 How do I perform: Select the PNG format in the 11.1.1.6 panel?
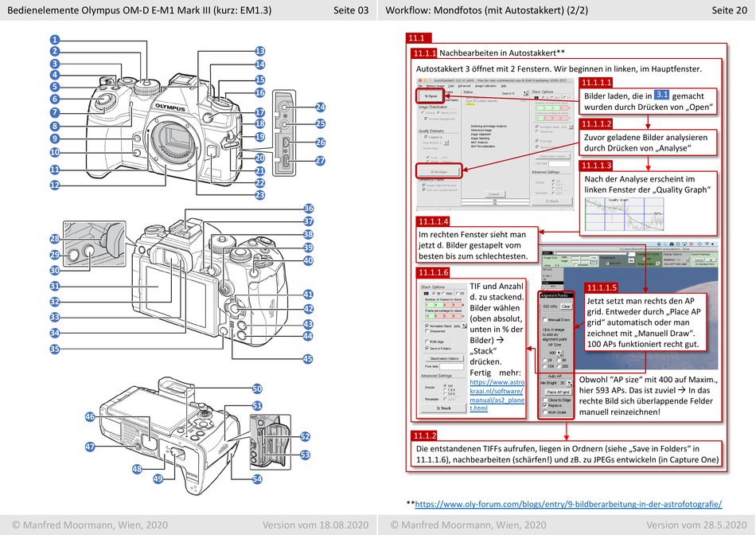tap(444, 293)
